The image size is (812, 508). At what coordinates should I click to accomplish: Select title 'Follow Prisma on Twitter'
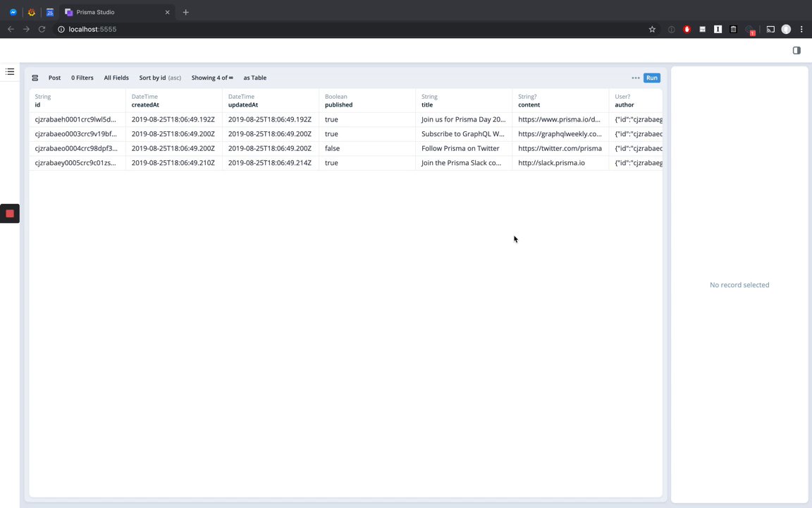point(464,148)
